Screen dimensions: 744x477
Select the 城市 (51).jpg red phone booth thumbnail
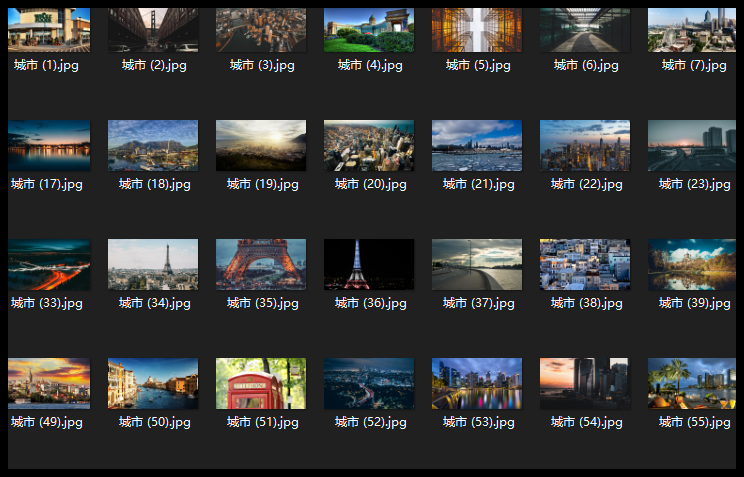(x=261, y=383)
